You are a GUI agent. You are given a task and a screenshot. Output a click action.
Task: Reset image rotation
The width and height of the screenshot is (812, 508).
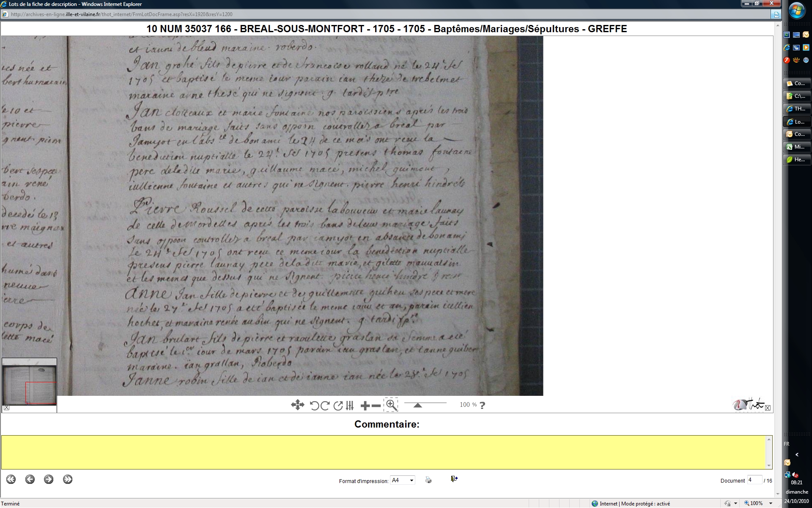point(338,406)
